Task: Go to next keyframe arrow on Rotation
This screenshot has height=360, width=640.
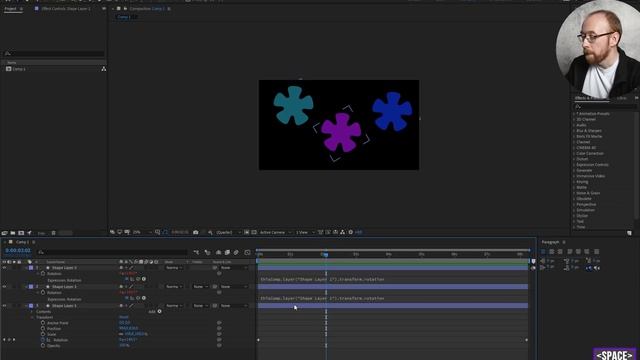Action: [14, 340]
